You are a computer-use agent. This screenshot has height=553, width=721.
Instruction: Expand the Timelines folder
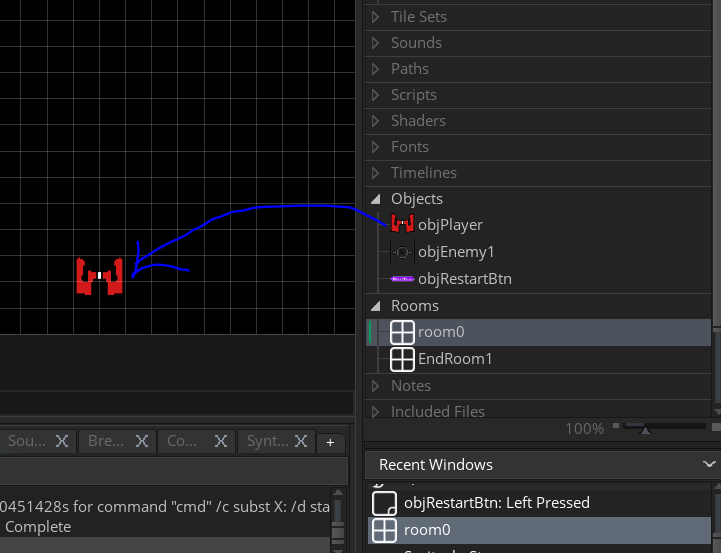(376, 173)
